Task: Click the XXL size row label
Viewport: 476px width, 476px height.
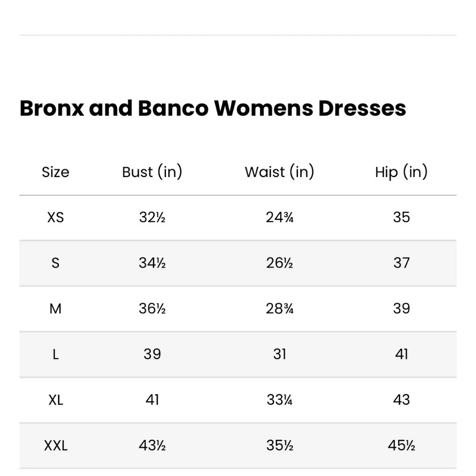Action: point(56,446)
